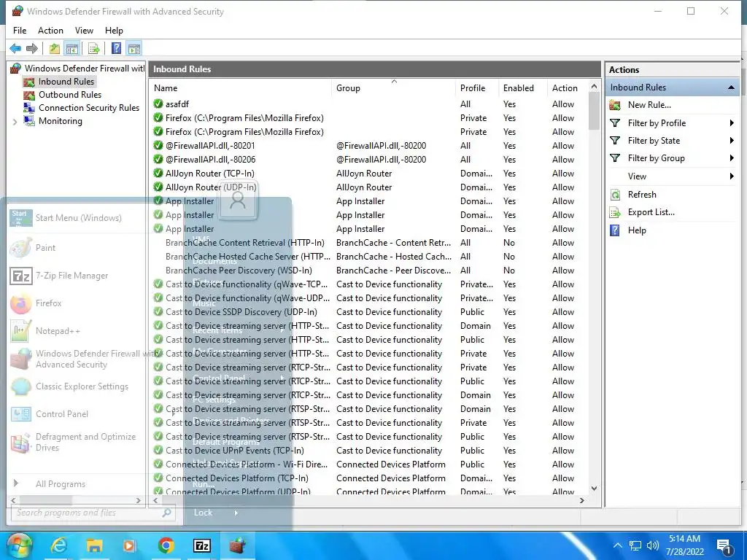The width and height of the screenshot is (747, 560).
Task: Open the Filter by State submenu arrow
Action: (732, 141)
